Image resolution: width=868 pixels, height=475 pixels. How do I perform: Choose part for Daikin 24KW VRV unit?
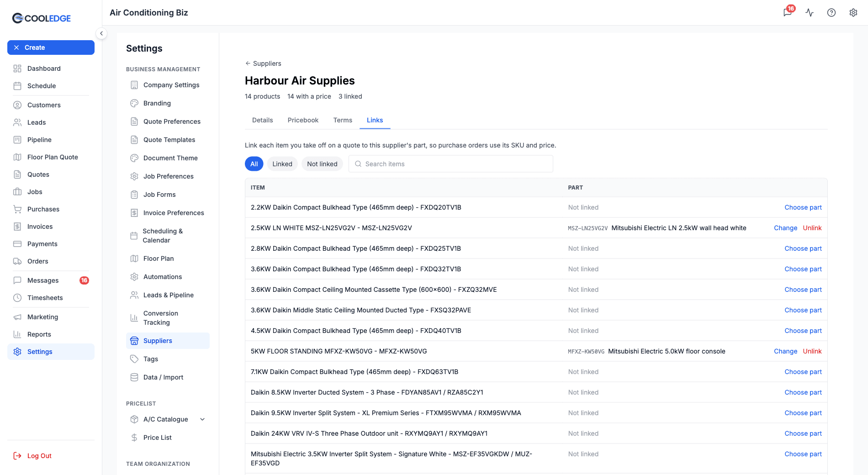coord(803,433)
